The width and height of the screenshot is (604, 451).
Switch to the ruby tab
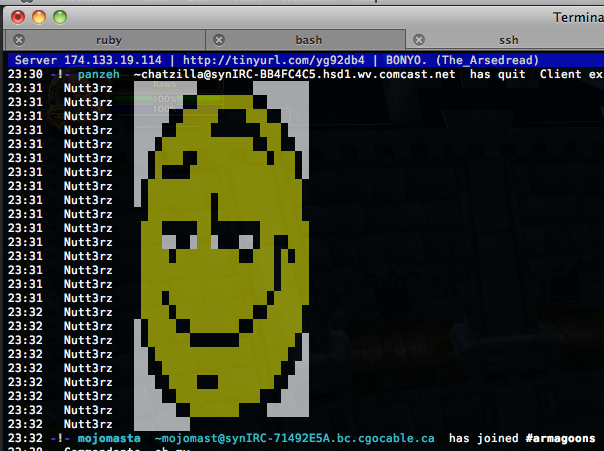105,40
